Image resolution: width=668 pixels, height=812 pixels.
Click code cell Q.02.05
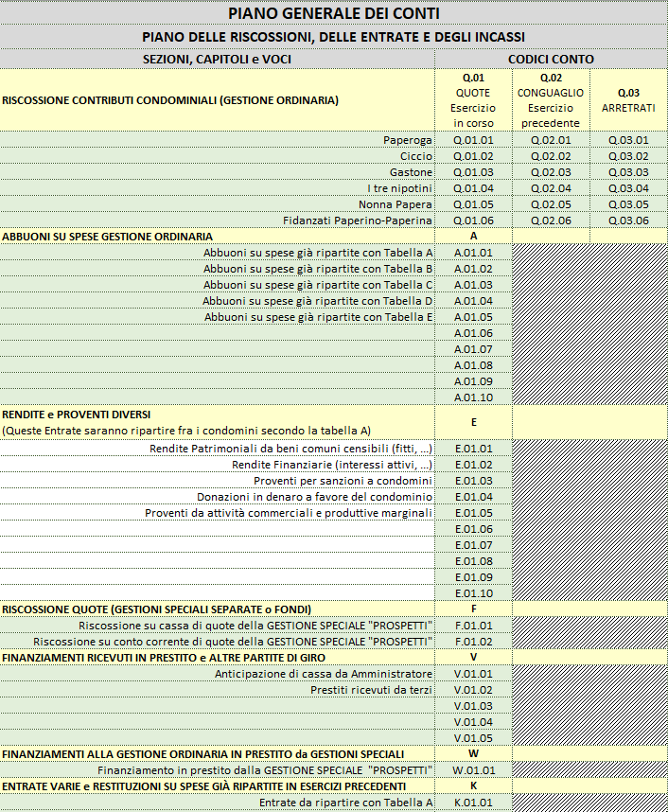(x=551, y=204)
